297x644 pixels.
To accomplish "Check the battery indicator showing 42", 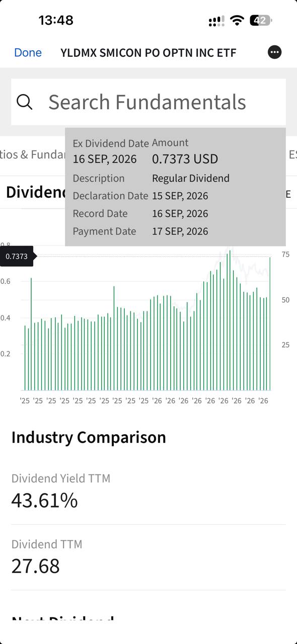I will click(261, 21).
